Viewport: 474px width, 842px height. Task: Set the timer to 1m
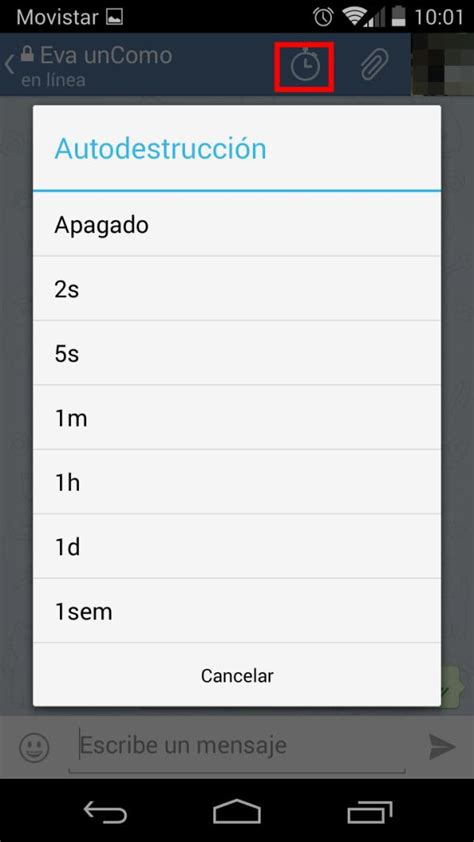[237, 418]
